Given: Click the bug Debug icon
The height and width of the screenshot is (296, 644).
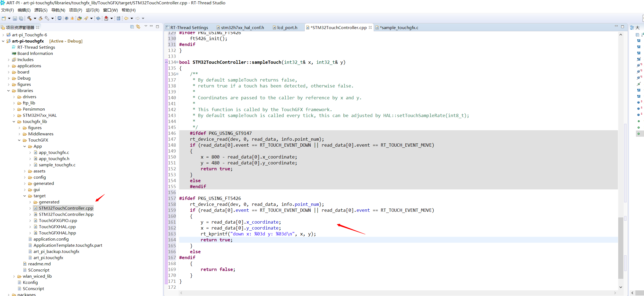Looking at the screenshot, I should pyautogui.click(x=73, y=18).
